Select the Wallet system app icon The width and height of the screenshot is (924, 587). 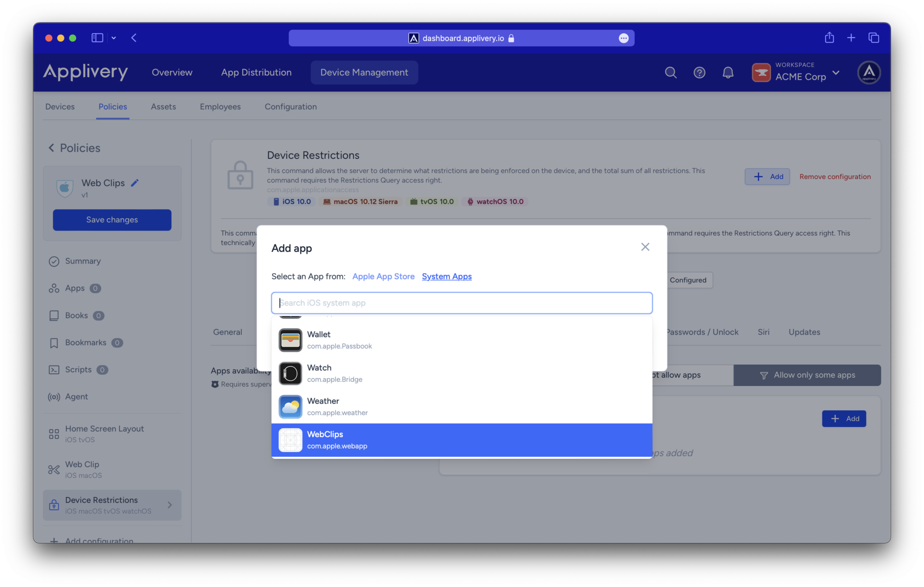[290, 340]
